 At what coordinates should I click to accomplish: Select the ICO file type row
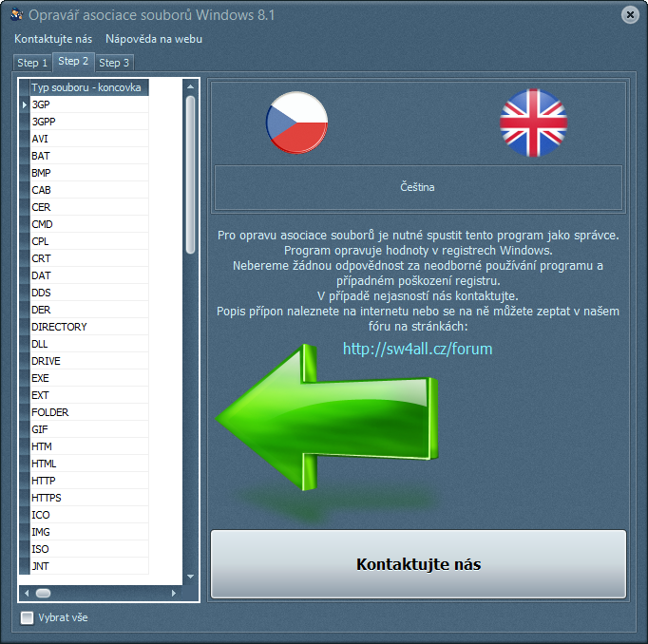(x=89, y=515)
